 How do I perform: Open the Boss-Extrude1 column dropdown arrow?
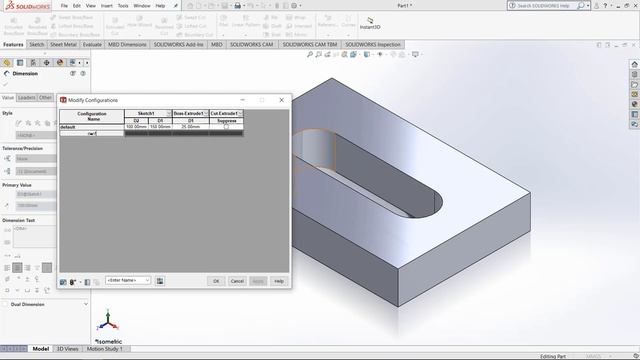[206, 113]
